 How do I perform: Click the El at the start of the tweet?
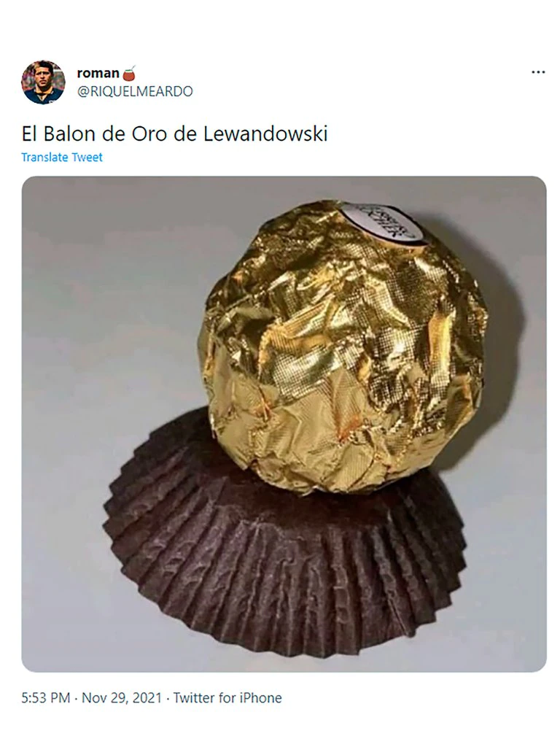tap(29, 134)
